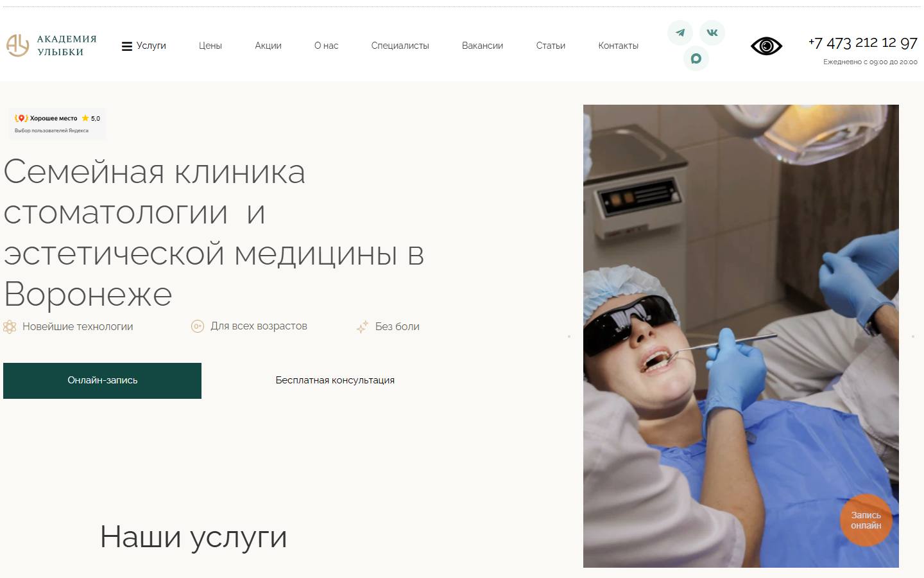
Task: Click the orange Запись онлайн round button
Action: click(866, 520)
